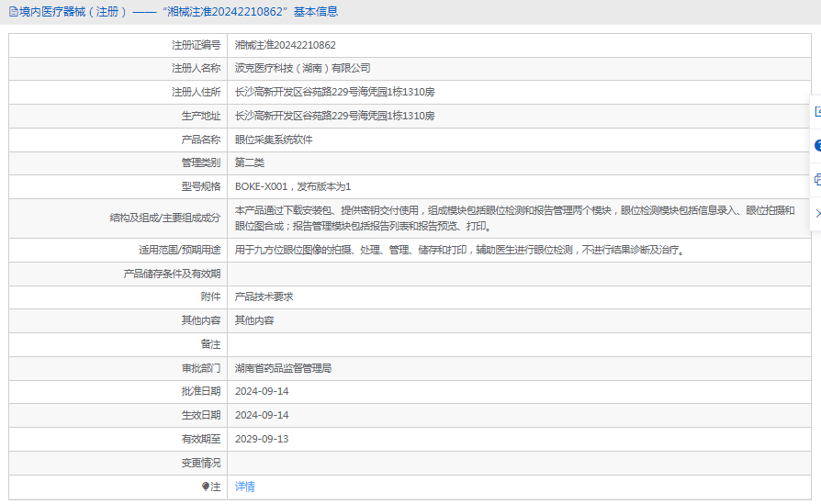Screen dimensions: 821x504
Task: Click approval department 湖南省药品监督管理局
Action: [283, 368]
